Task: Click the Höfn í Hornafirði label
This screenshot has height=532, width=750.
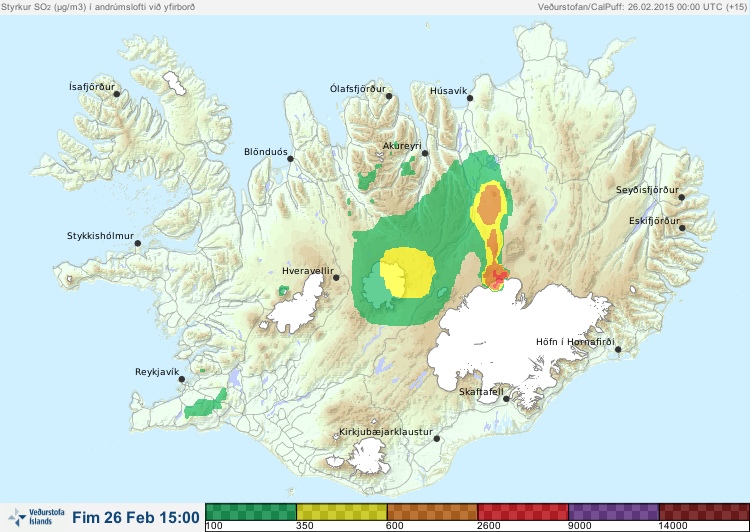Action: coord(575,342)
